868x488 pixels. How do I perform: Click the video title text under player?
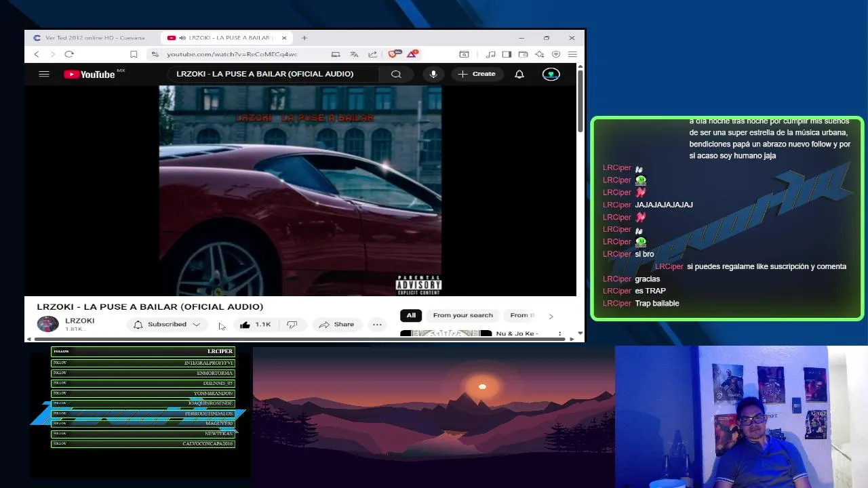[150, 307]
